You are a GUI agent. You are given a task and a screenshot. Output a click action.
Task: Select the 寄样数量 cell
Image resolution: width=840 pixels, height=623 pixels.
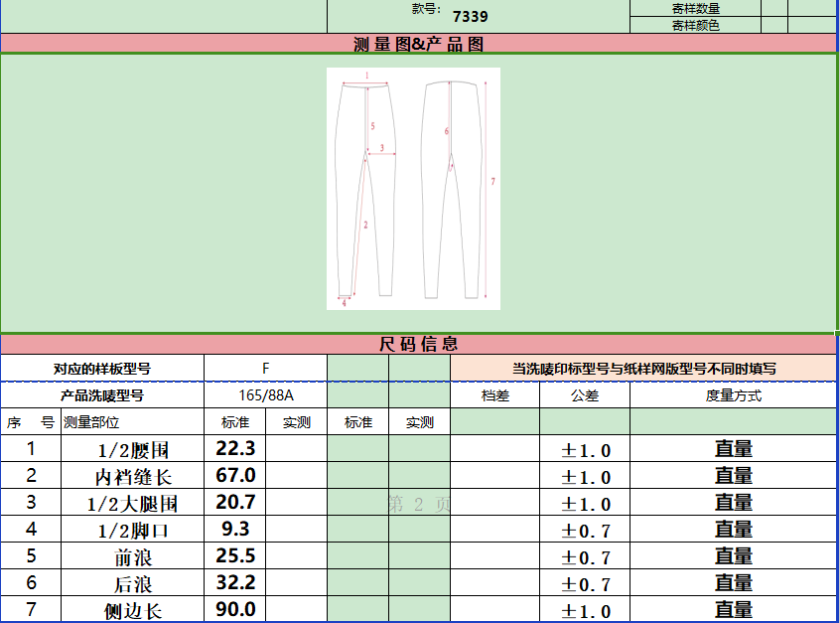click(x=695, y=9)
